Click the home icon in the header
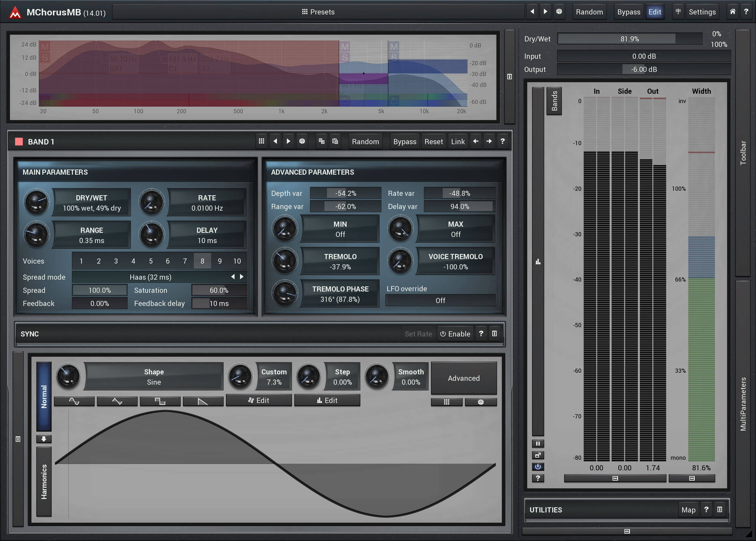Image resolution: width=756 pixels, height=541 pixels. click(732, 12)
